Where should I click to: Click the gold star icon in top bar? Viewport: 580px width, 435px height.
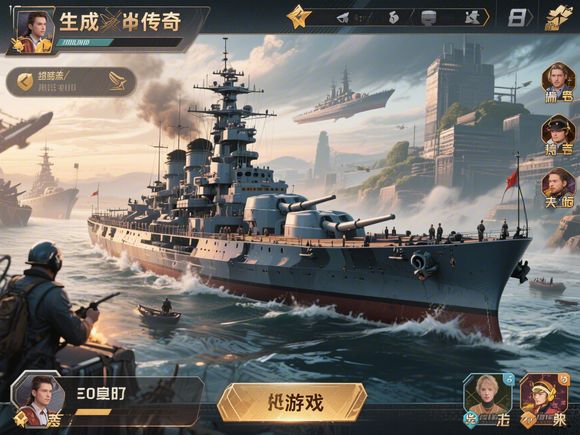[x=299, y=17]
